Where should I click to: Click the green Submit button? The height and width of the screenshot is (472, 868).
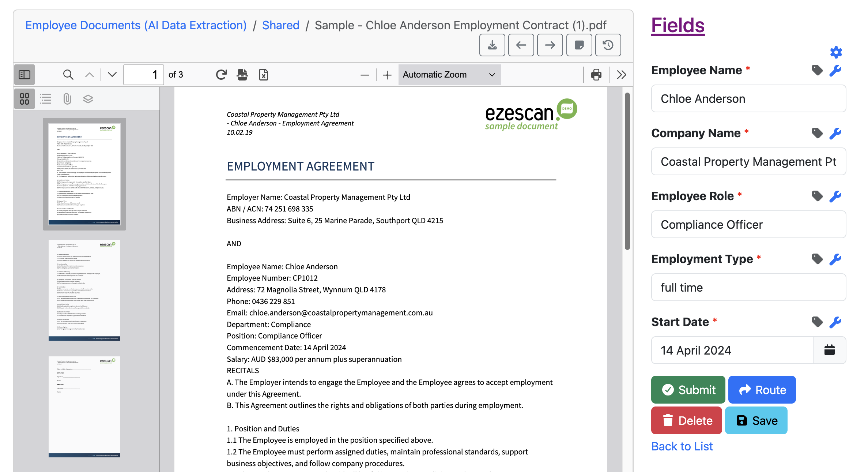tap(688, 390)
